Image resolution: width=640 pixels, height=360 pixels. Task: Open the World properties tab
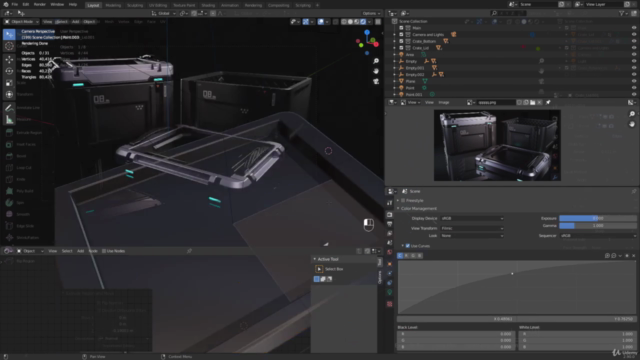(x=389, y=252)
